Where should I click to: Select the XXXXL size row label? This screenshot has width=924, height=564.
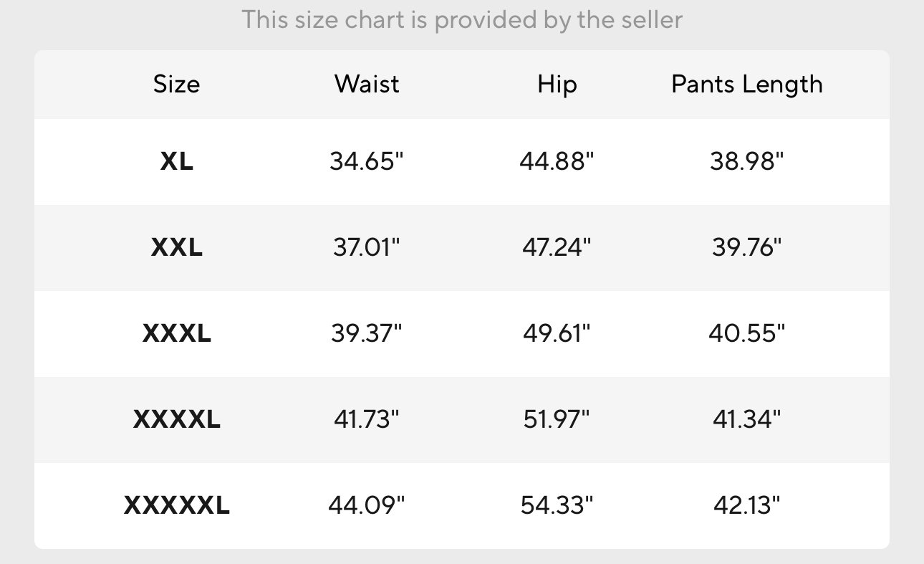pos(176,420)
